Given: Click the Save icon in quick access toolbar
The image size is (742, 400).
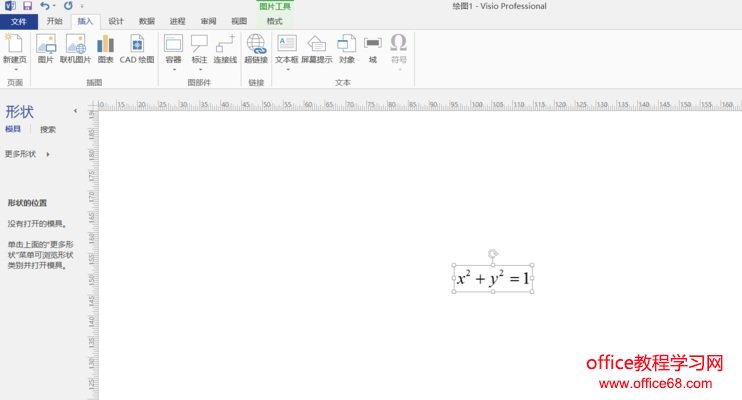Looking at the screenshot, I should 27,6.
